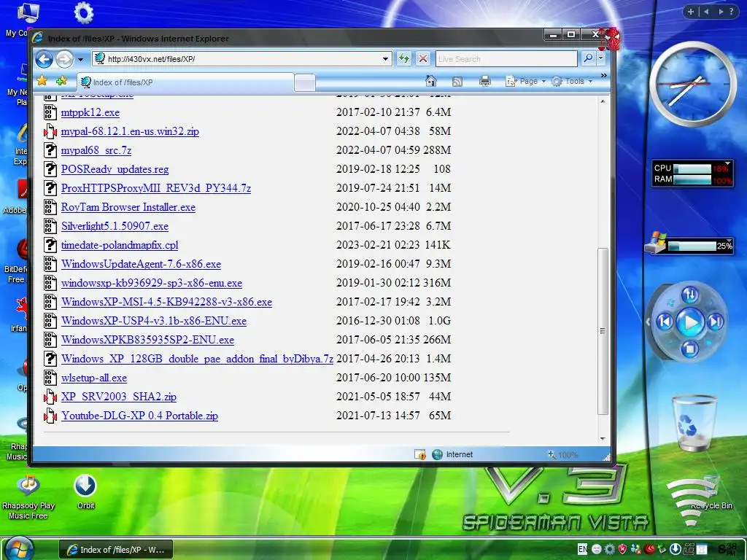This screenshot has height=560, width=747.
Task: Open Silverlight5.1.50907.exe link
Action: 115,226
